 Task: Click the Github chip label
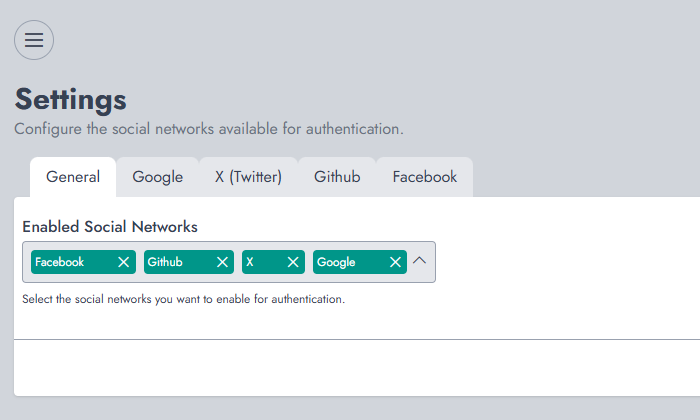tap(165, 262)
